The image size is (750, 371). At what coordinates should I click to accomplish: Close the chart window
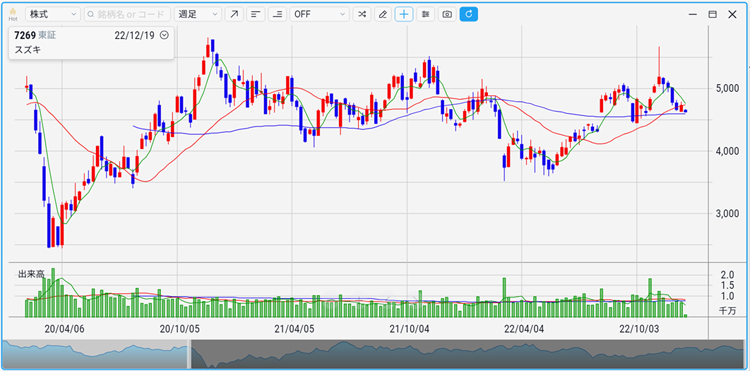click(732, 14)
